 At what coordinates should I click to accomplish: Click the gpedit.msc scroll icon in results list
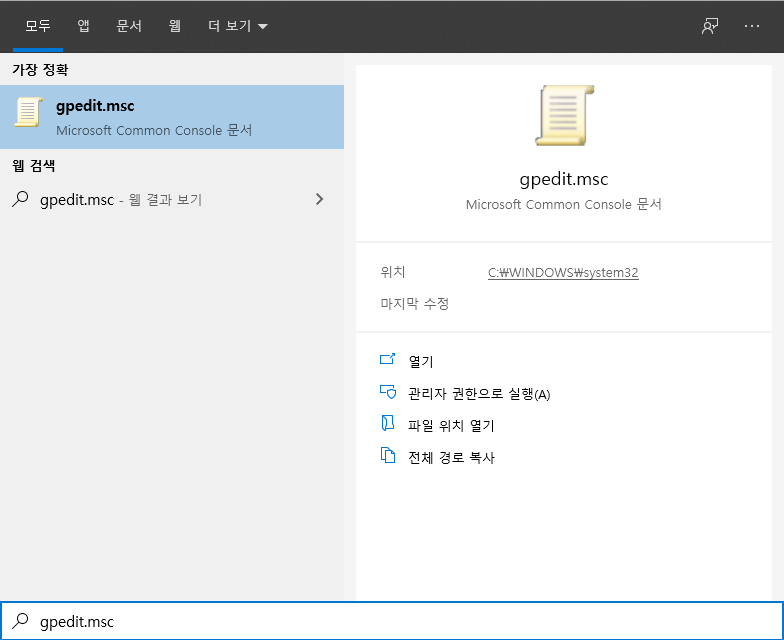(x=28, y=112)
